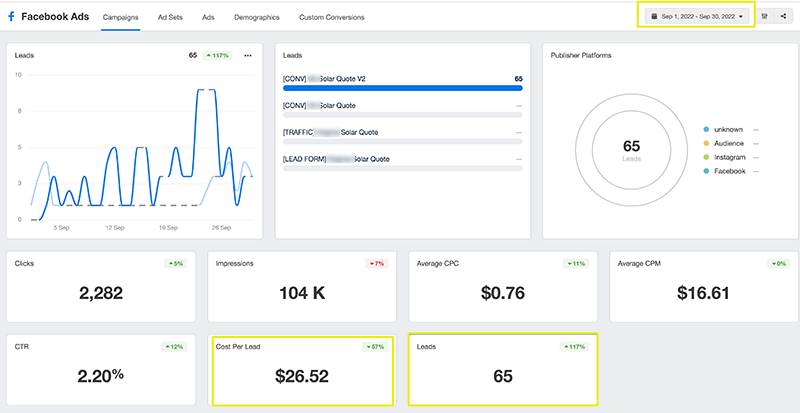This screenshot has width=800, height=413.
Task: Select the [LEAD FORM] Solar Quote campaign row
Action: click(x=403, y=163)
